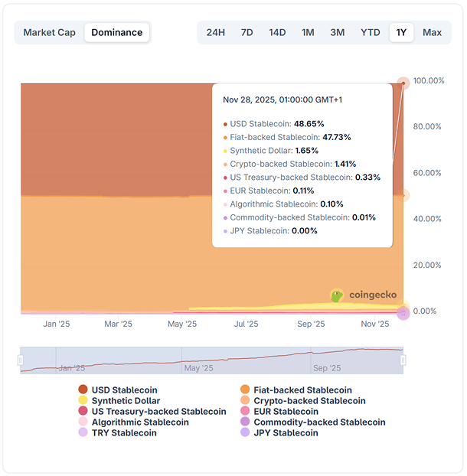
Task: Select the Dominance tab
Action: pyautogui.click(x=117, y=32)
